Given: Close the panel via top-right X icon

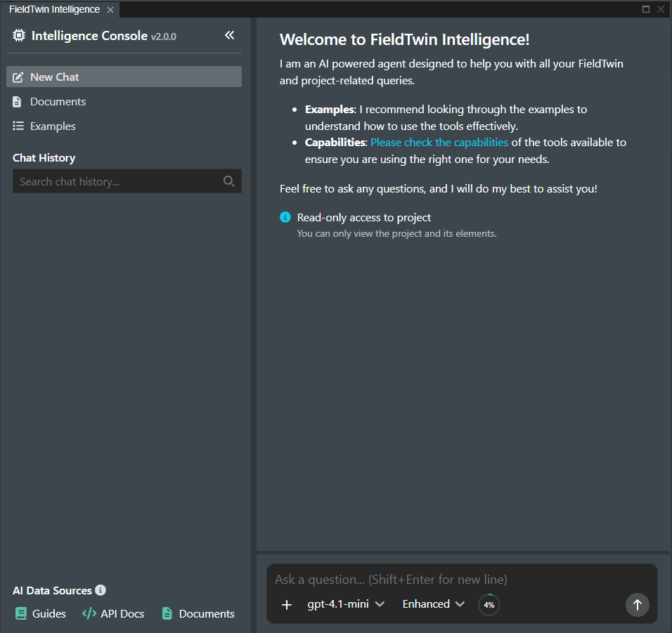Looking at the screenshot, I should tap(661, 9).
